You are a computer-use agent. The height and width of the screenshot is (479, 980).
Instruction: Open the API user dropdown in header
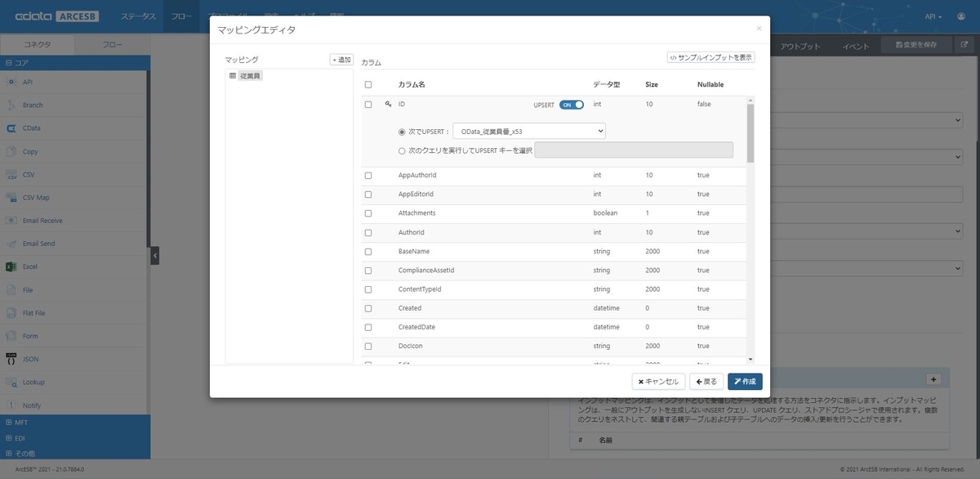click(933, 16)
